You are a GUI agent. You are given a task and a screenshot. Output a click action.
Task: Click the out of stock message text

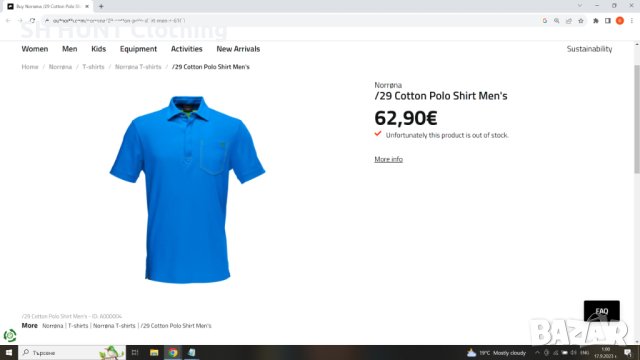click(447, 135)
